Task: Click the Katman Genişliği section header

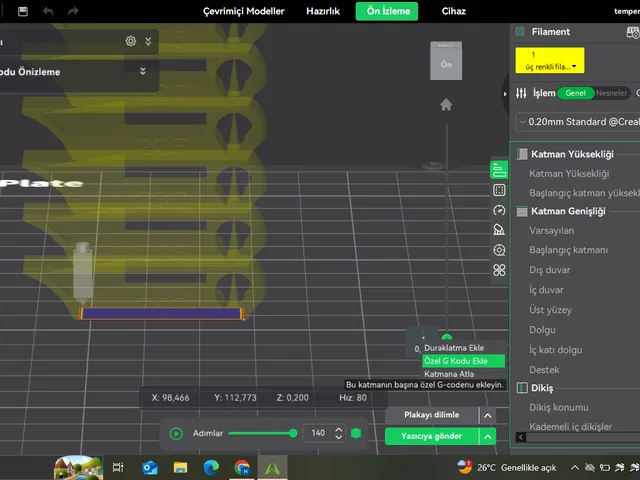Action: tap(568, 211)
